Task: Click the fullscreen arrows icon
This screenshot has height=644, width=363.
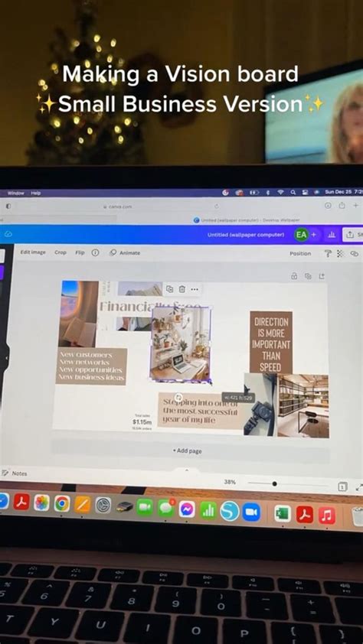Action: point(359,487)
